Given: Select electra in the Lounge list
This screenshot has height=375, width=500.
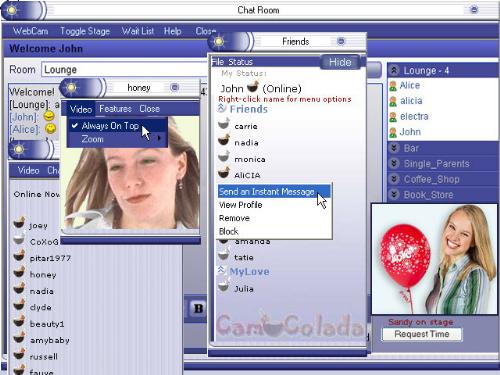Looking at the screenshot, I should click(414, 116).
